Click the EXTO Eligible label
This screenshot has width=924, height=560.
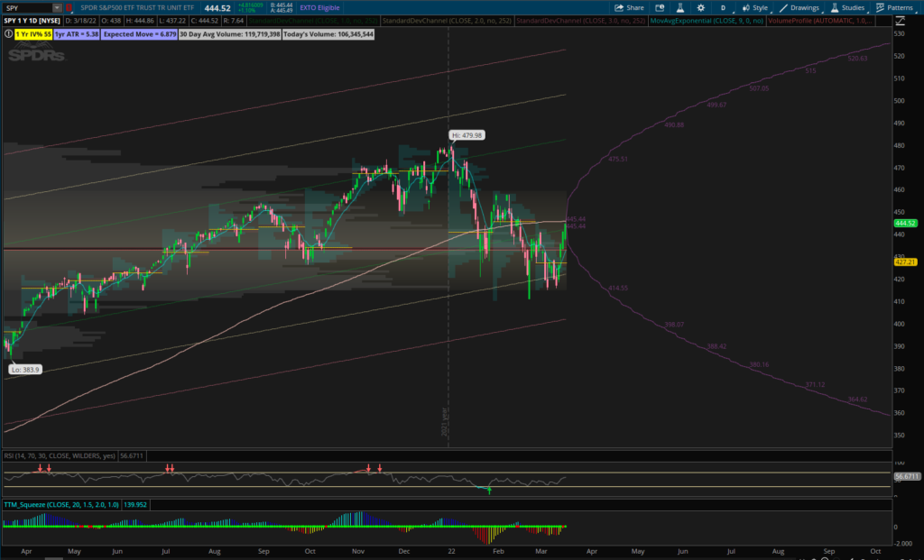coord(320,7)
